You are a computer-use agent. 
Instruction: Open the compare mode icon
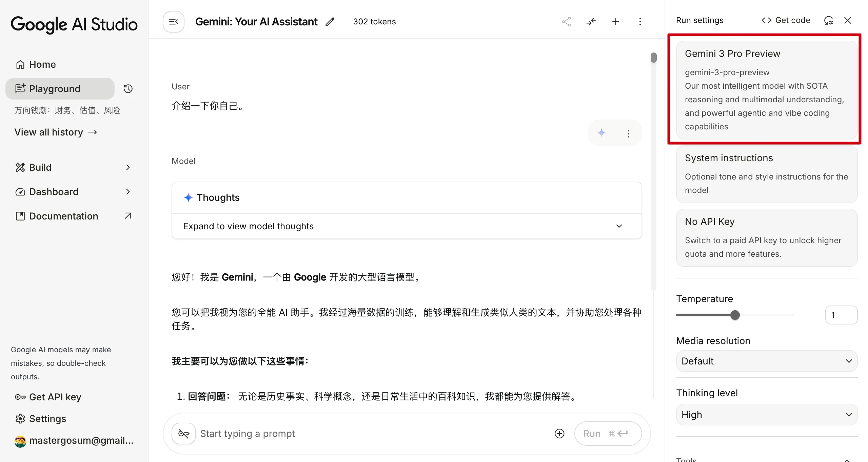(591, 21)
